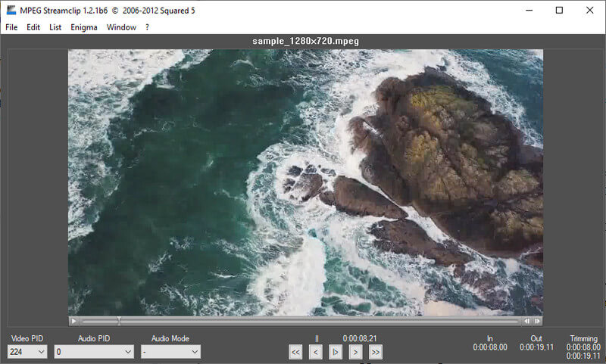
Task: Open the List menu
Action: [x=55, y=27]
